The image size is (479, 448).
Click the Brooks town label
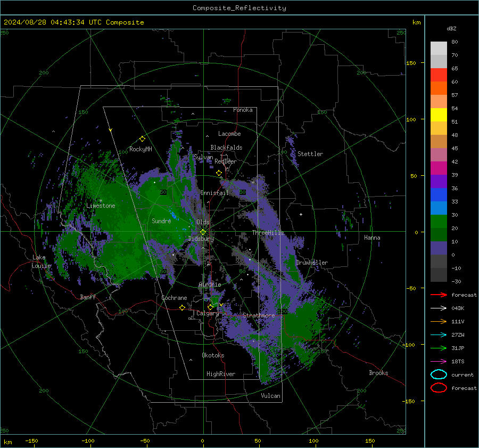(378, 373)
